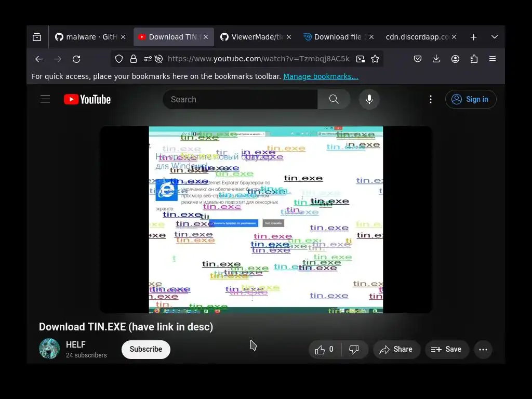Open site permissions icon in address bar
Image resolution: width=532 pixels, height=399 pixels.
click(x=148, y=59)
